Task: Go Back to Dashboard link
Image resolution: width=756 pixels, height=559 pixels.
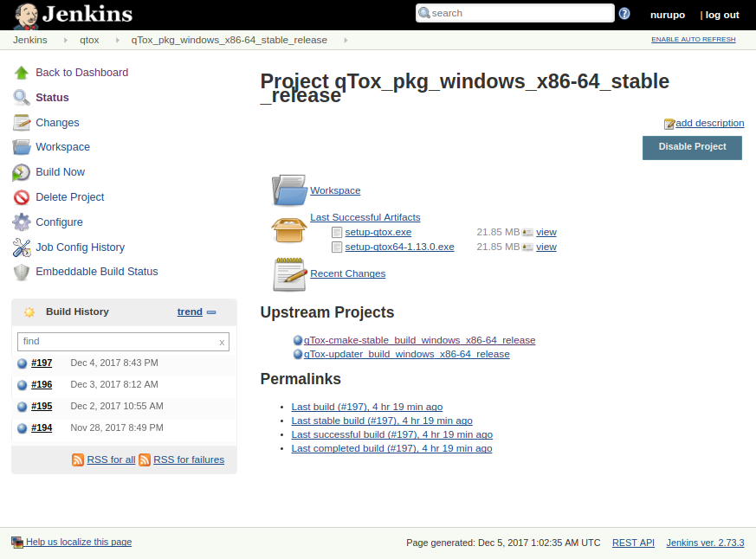Action: coord(82,73)
